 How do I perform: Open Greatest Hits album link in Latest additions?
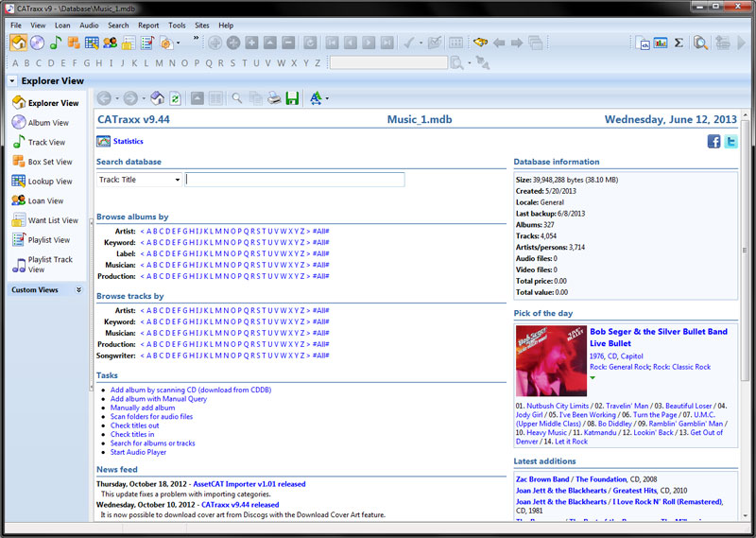click(x=634, y=490)
